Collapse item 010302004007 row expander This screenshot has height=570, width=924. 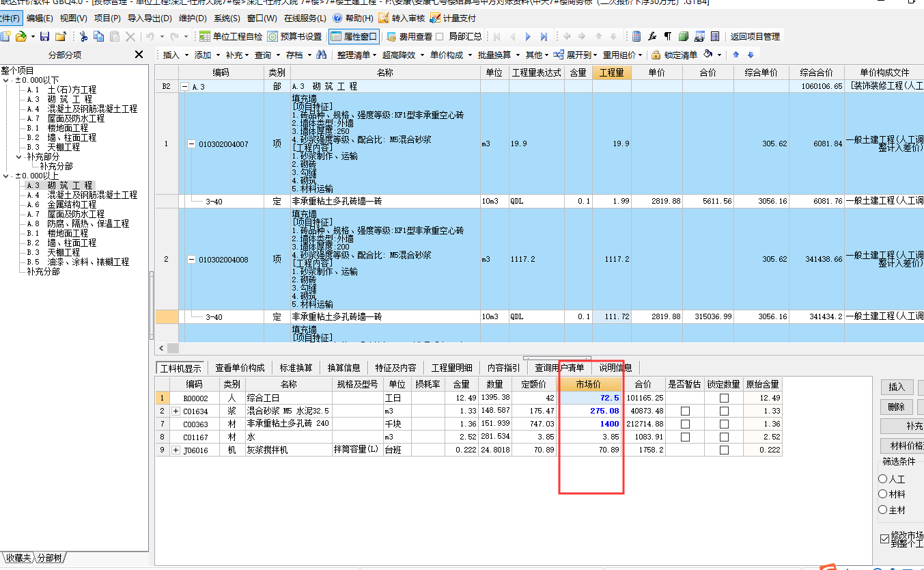(x=191, y=144)
